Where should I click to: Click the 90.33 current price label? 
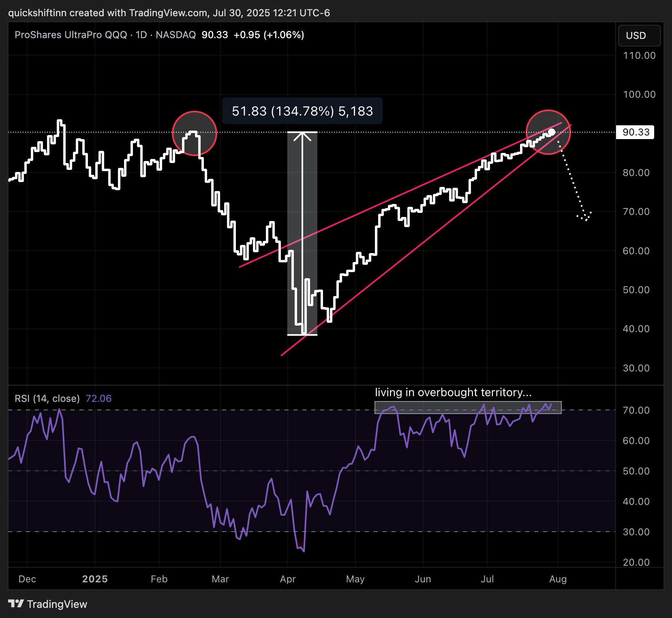pyautogui.click(x=635, y=132)
